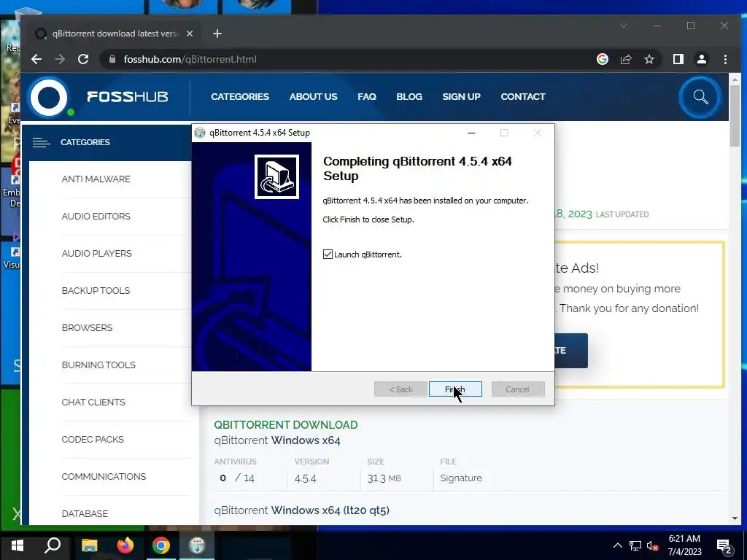This screenshot has width=747, height=560.
Task: Open CHAT CLIENTS category
Action: [x=93, y=402]
